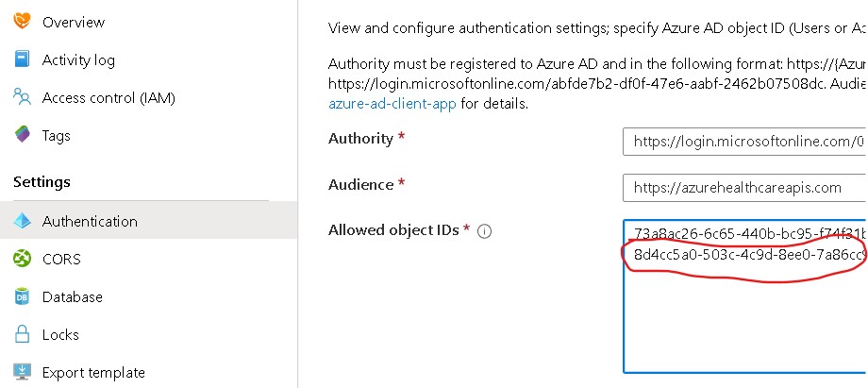Select CORS in Settings

click(61, 260)
